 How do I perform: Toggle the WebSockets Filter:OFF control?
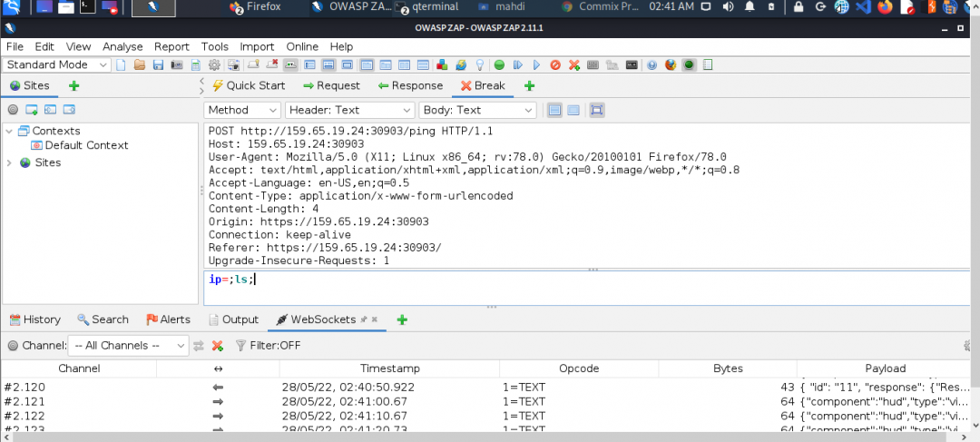[x=268, y=346]
